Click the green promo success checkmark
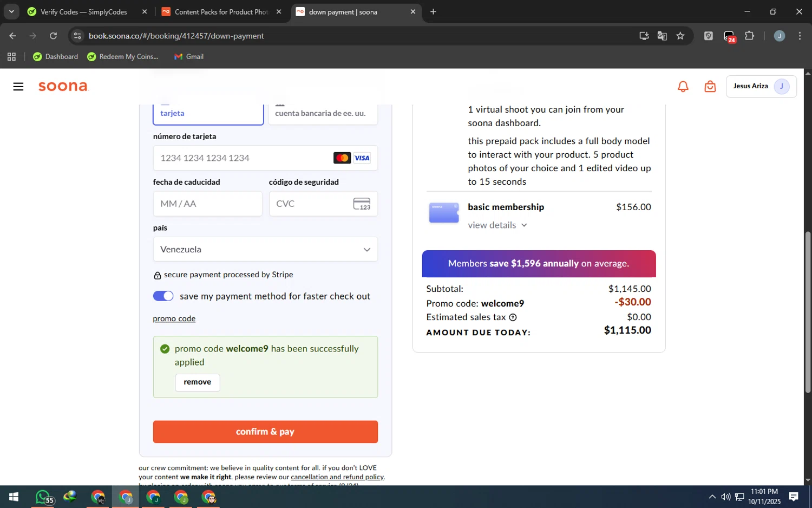812x508 pixels. coord(165,349)
